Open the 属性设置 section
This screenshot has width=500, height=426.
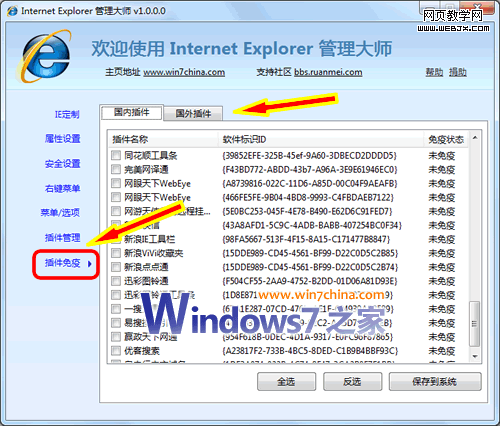[x=63, y=139]
